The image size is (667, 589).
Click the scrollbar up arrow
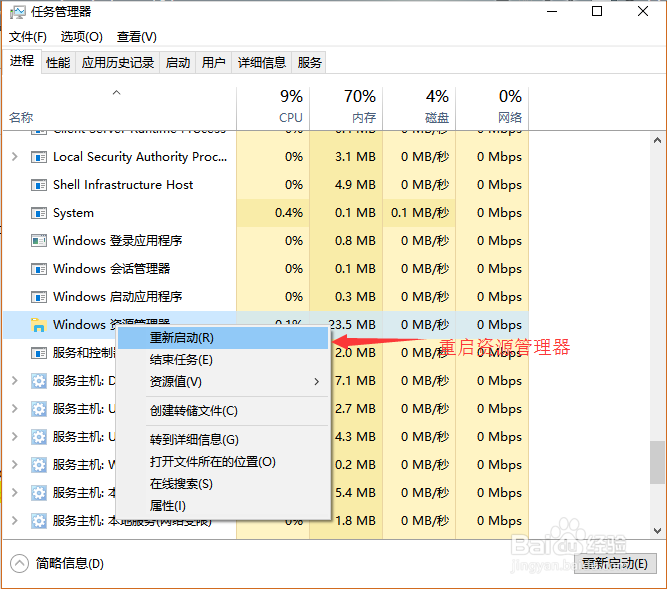pos(658,140)
